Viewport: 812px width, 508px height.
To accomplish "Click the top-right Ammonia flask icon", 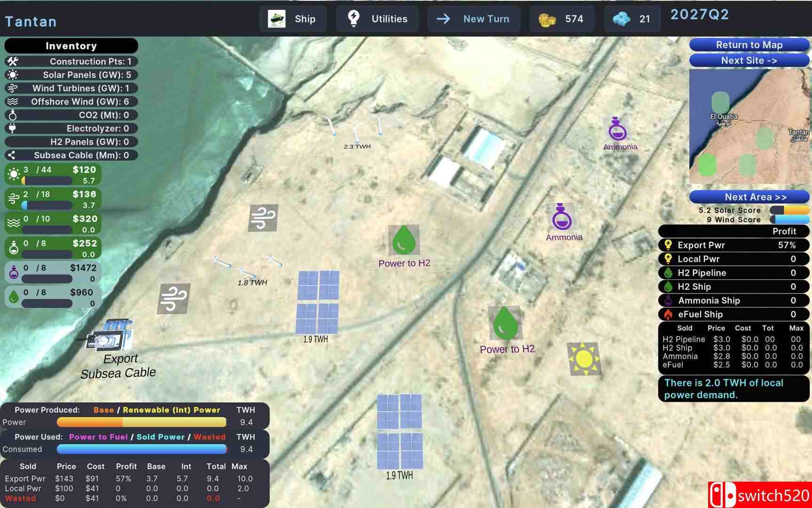I will [x=617, y=129].
